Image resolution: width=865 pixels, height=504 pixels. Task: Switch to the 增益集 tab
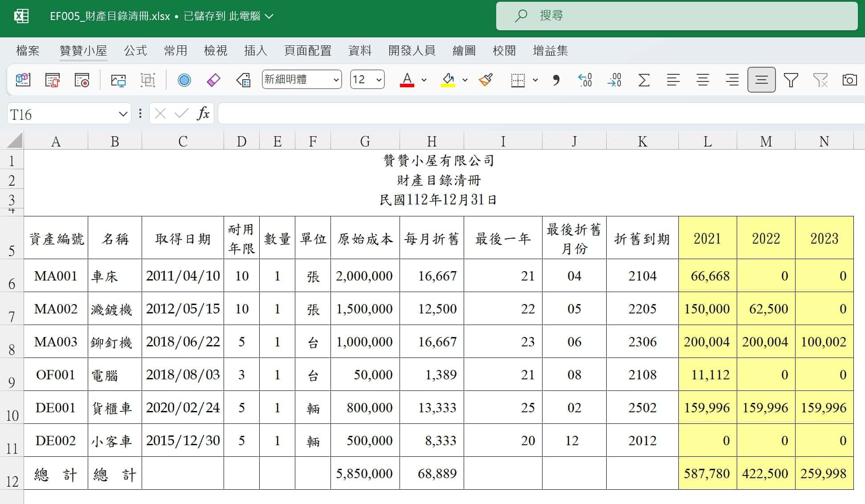tap(551, 51)
